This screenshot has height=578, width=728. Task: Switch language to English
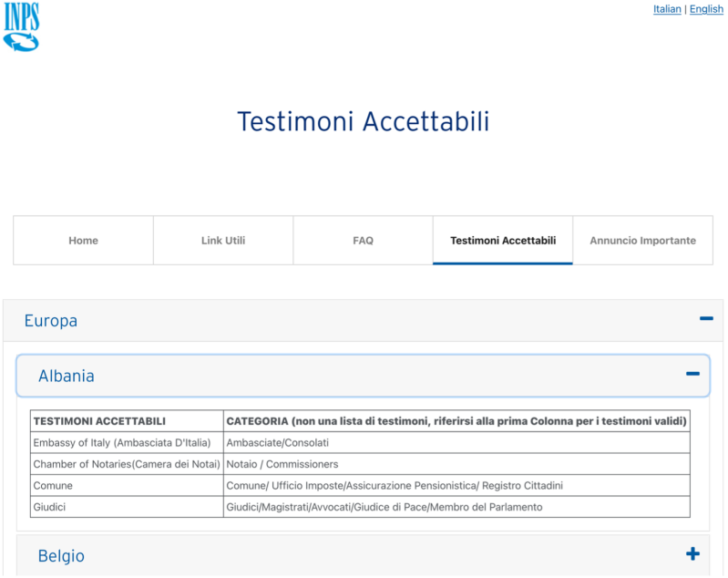706,9
